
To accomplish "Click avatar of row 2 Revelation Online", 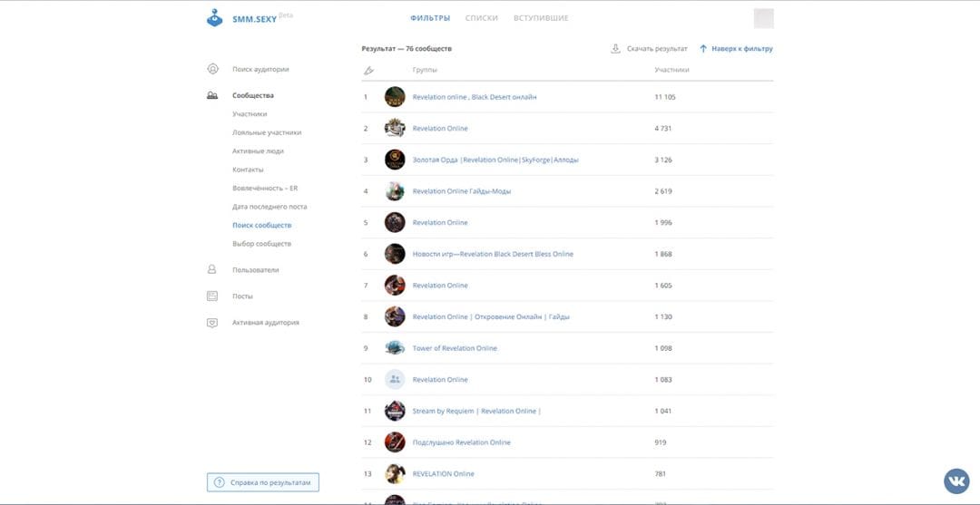I will [x=395, y=128].
